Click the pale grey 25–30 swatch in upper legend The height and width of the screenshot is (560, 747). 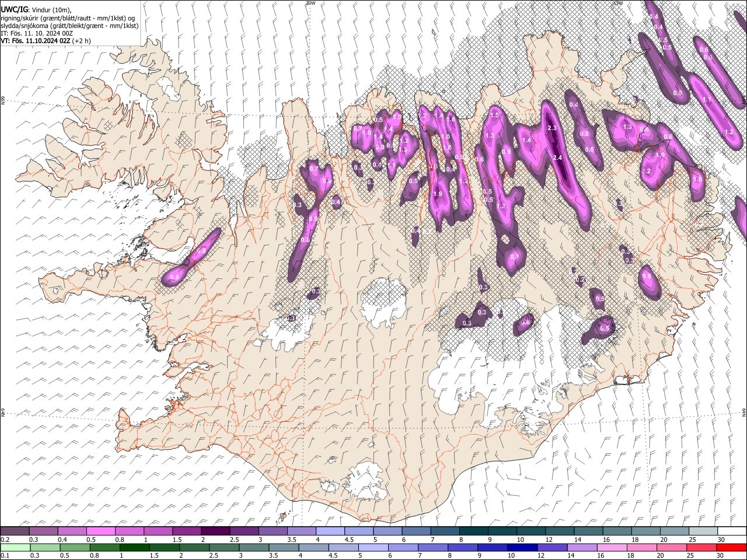tap(704, 531)
